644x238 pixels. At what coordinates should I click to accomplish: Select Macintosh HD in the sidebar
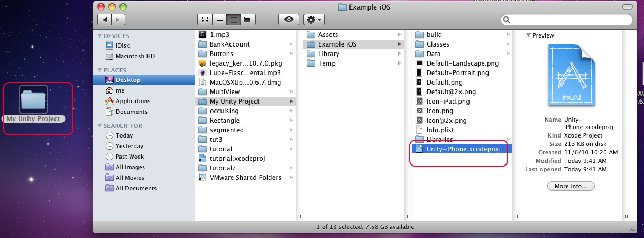135,56
